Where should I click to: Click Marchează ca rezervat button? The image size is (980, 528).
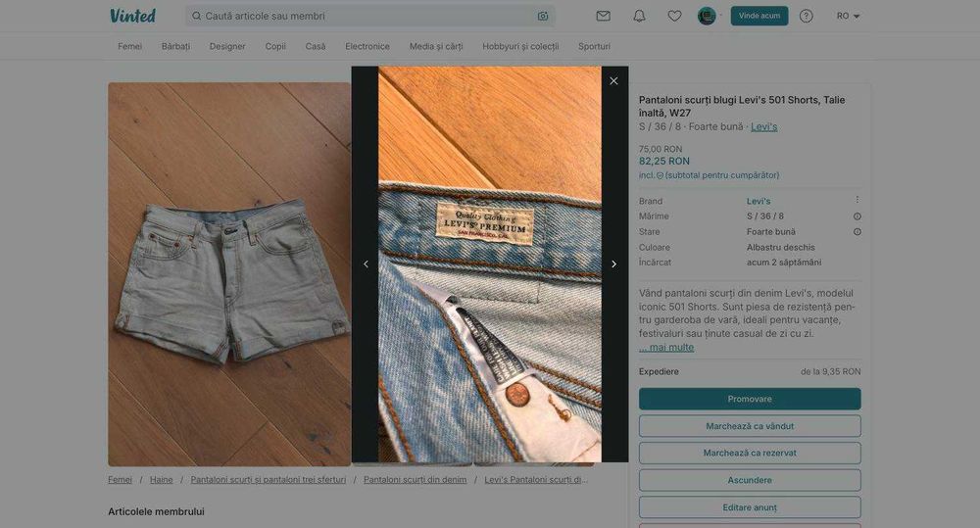click(x=750, y=453)
